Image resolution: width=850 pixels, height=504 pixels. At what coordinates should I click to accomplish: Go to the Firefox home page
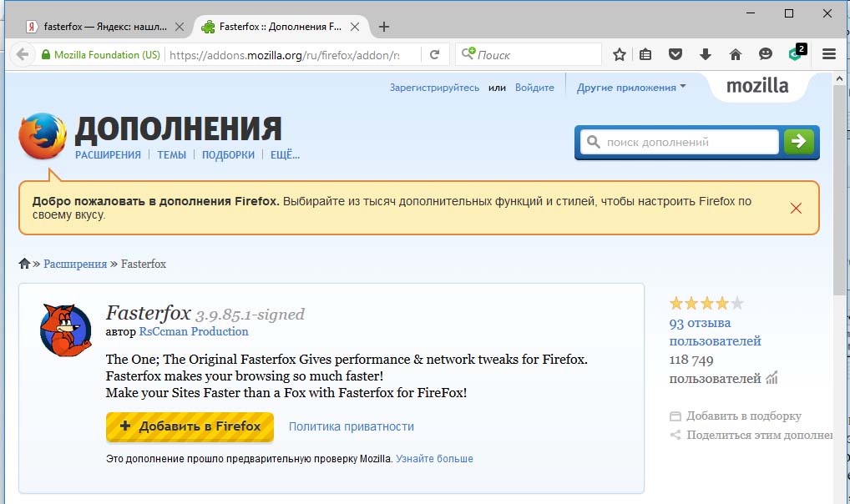click(736, 55)
